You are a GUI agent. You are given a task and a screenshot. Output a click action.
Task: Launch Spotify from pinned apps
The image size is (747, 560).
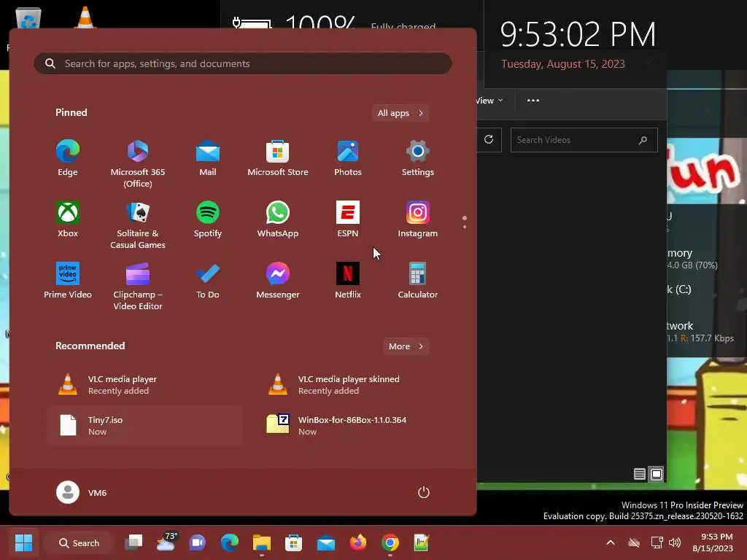[x=208, y=220]
